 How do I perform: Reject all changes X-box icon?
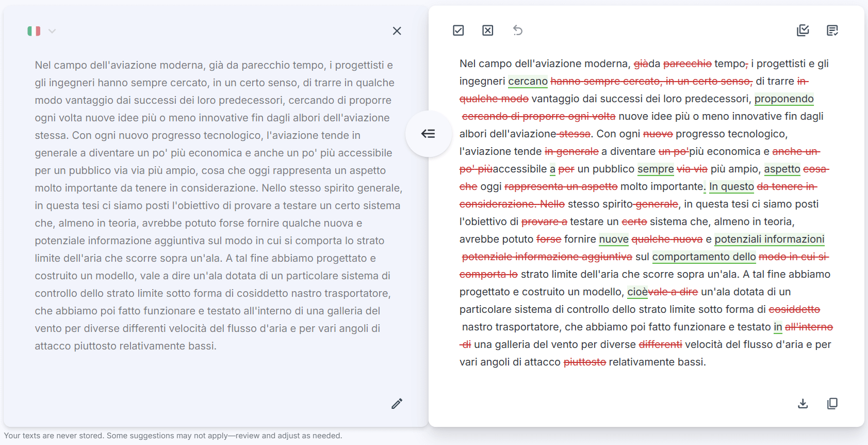[x=487, y=30]
